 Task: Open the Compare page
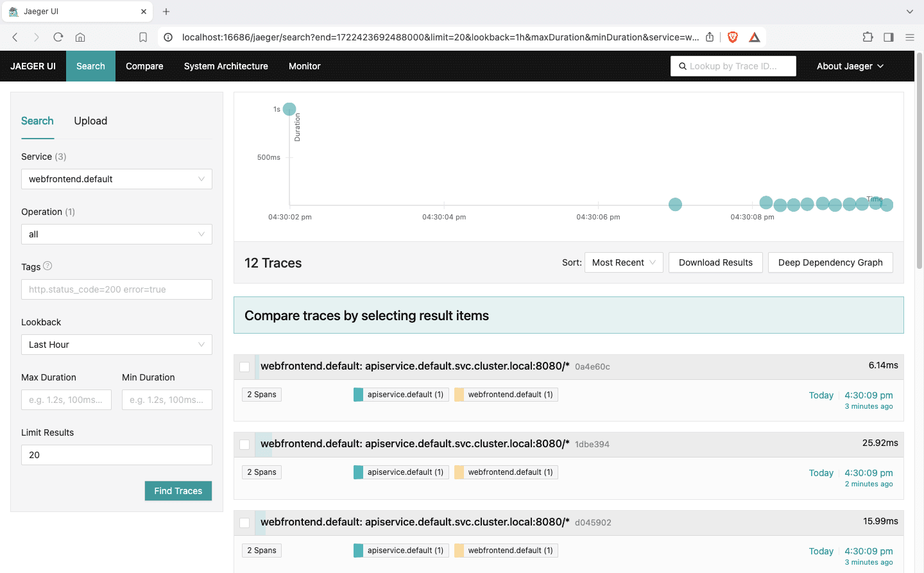[x=144, y=66]
